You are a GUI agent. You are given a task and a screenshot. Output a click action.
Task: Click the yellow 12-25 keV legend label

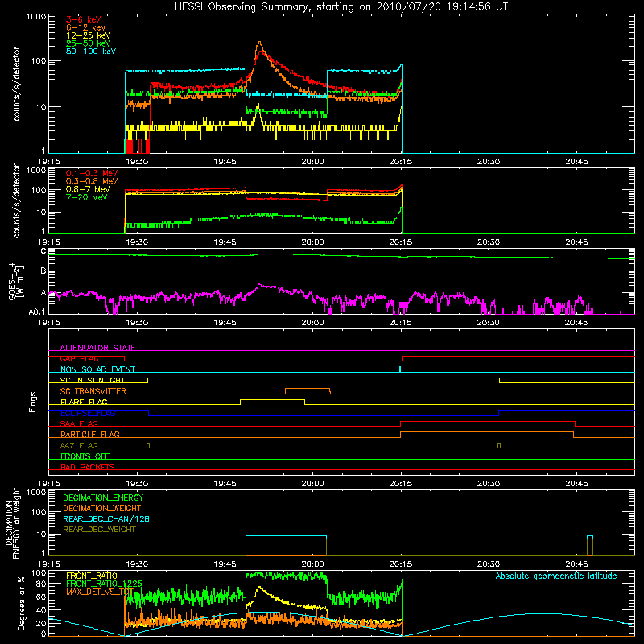pyautogui.click(x=89, y=35)
